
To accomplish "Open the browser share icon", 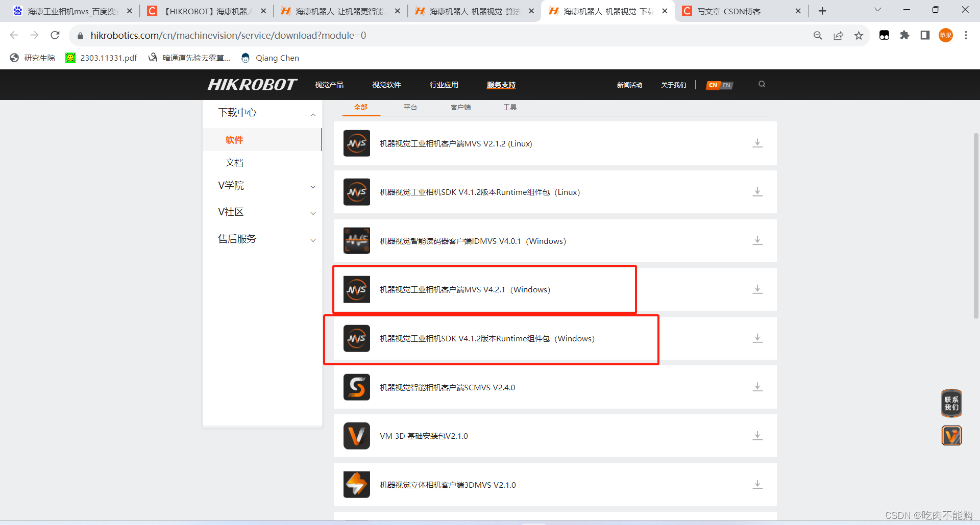I will [838, 35].
